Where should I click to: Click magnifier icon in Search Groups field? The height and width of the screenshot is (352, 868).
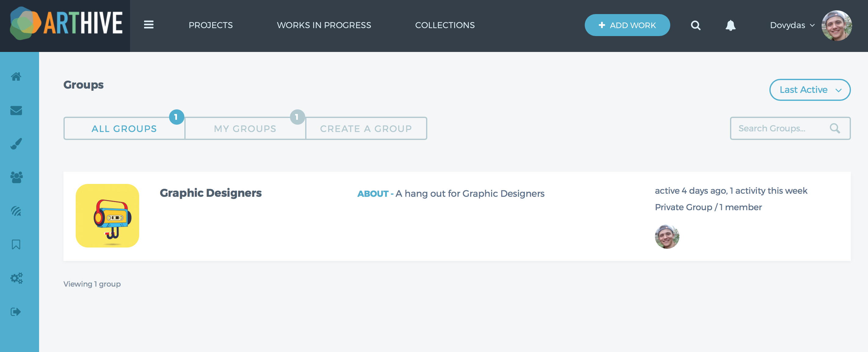click(x=835, y=128)
